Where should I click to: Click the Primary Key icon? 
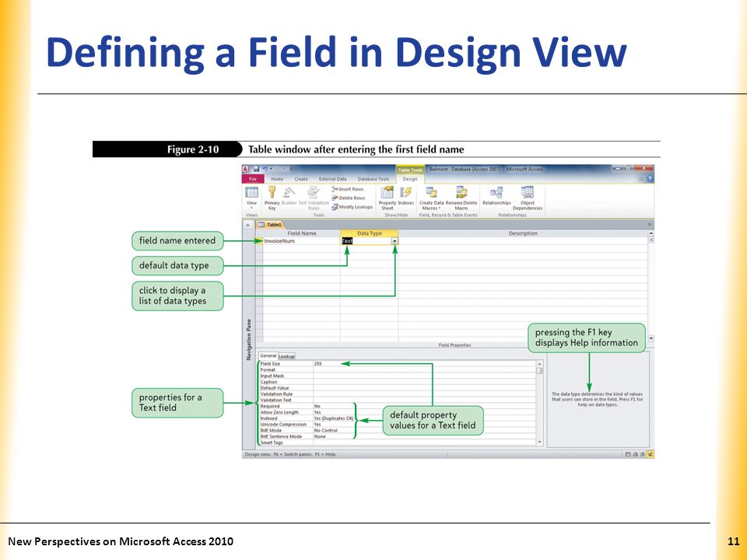pyautogui.click(x=272, y=192)
